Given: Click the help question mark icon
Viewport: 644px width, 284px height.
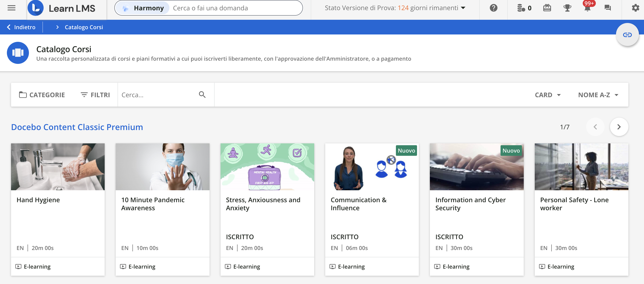Looking at the screenshot, I should pyautogui.click(x=493, y=8).
